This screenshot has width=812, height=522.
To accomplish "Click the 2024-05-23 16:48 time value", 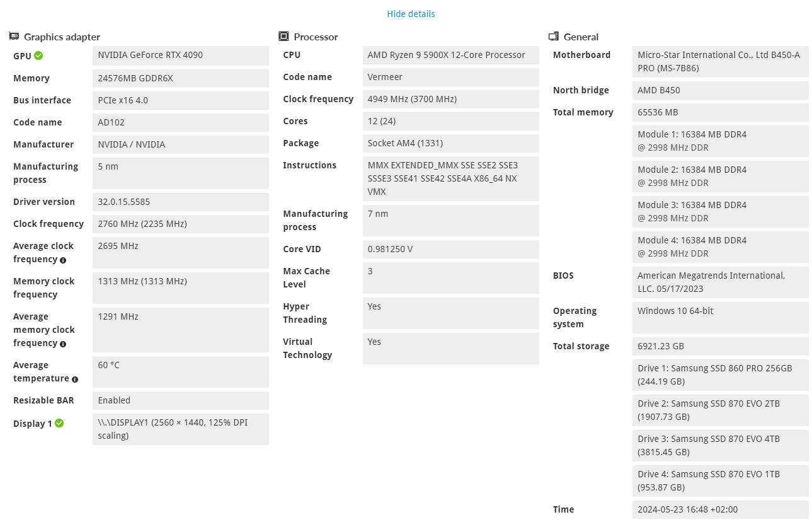I will click(721, 509).
